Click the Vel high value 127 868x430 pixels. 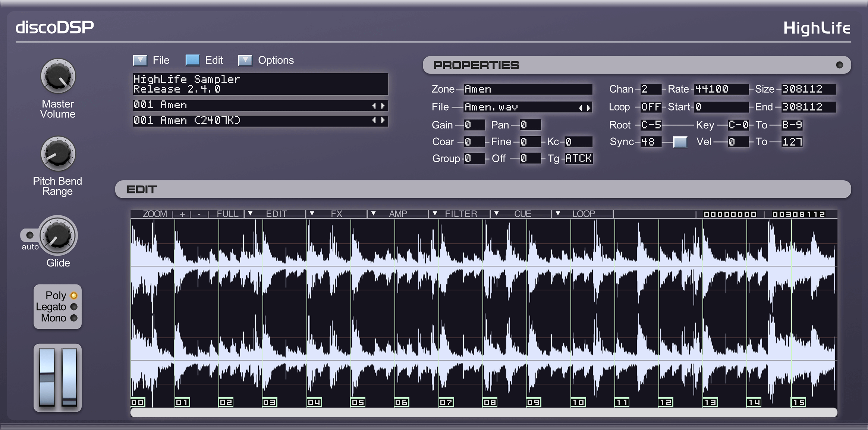click(x=792, y=142)
